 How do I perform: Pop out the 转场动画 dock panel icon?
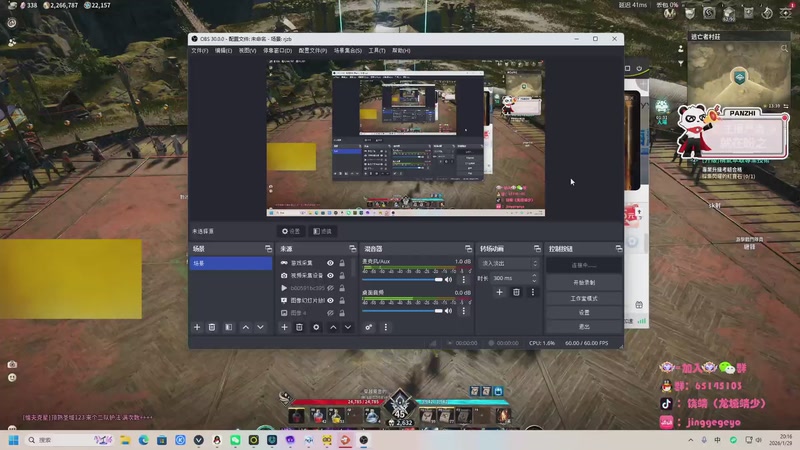click(537, 248)
